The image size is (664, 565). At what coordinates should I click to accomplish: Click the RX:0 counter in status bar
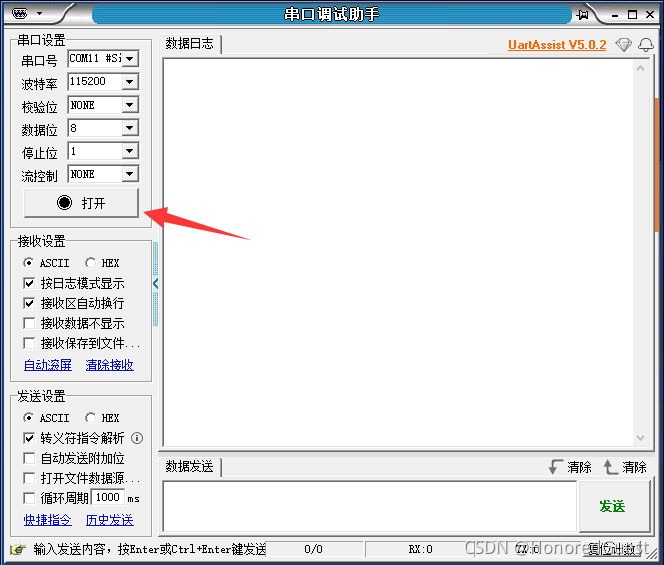pos(421,549)
